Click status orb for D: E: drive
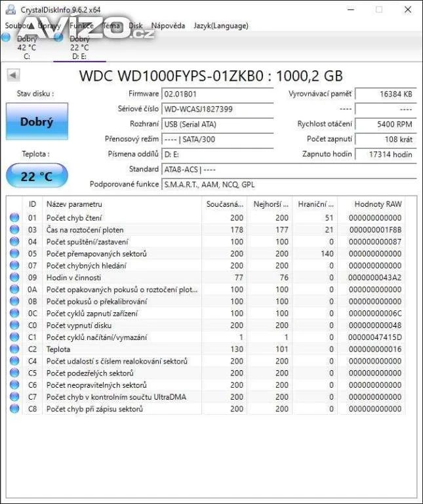Viewport: 423px width, 504px height. click(x=58, y=38)
